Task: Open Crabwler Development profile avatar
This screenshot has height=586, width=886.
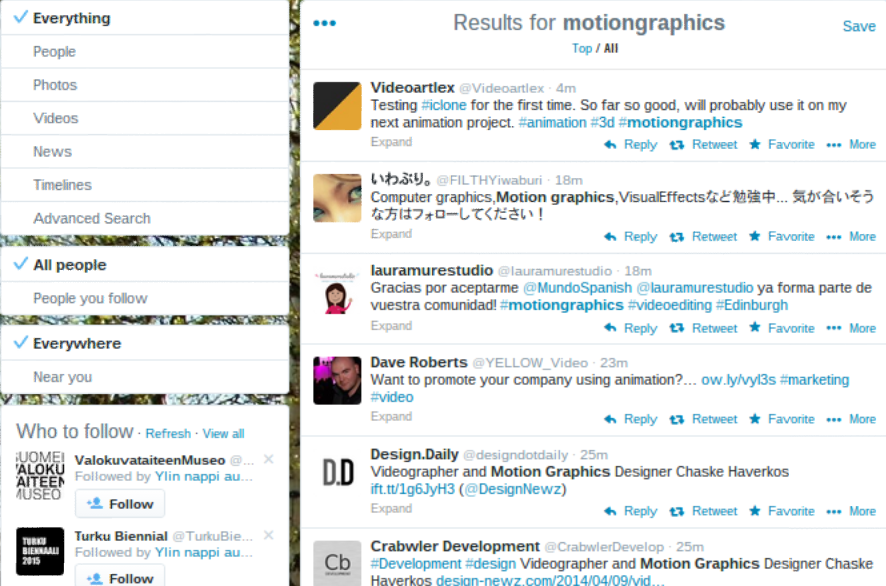Action: [337, 563]
